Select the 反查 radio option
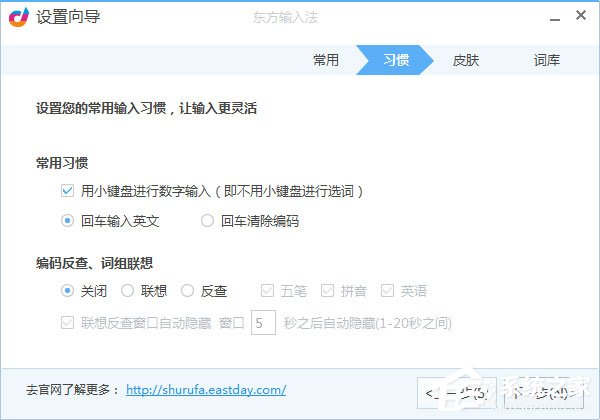The height and width of the screenshot is (420, 600). 187,291
